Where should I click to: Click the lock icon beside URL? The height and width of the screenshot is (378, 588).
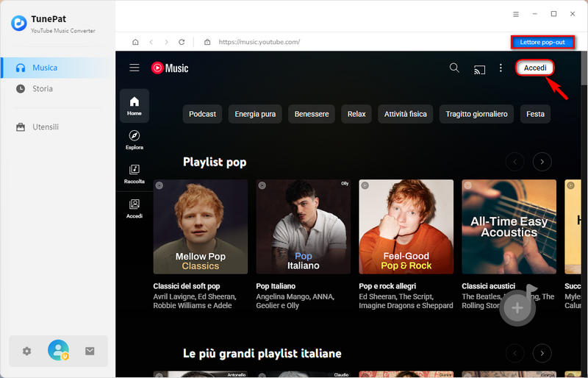207,42
